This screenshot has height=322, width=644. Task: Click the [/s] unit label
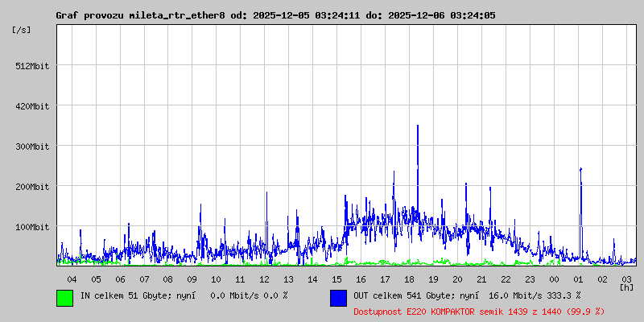coord(22,29)
